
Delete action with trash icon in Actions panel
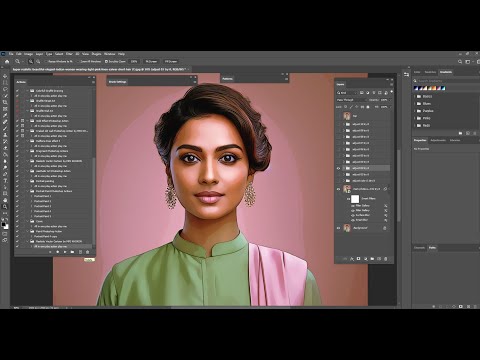click(88, 252)
